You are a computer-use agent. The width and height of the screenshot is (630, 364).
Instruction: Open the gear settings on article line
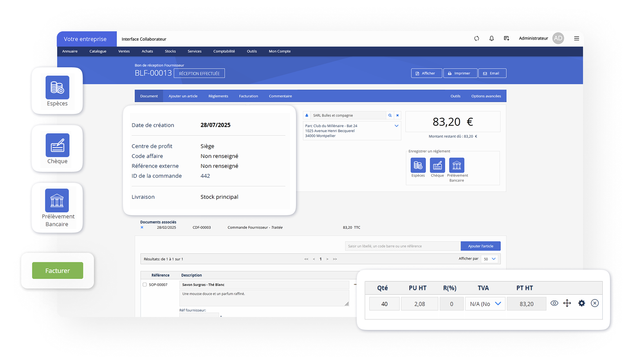pos(581,303)
